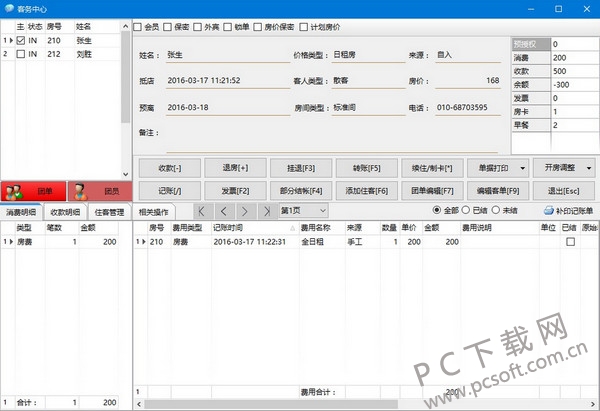
Task: Click the 挂退[F3] button
Action: click(301, 168)
